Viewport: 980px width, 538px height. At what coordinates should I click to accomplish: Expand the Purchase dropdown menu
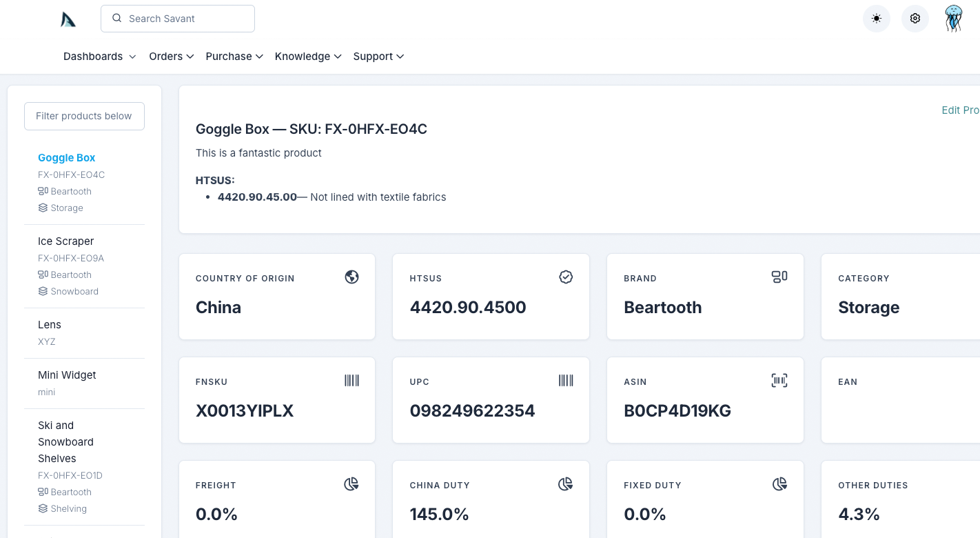click(234, 57)
